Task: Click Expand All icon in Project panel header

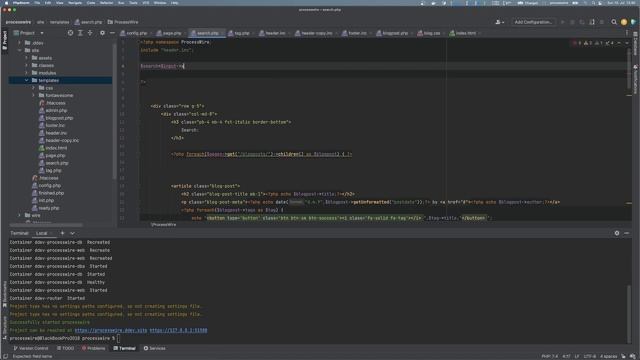Action: point(80,33)
